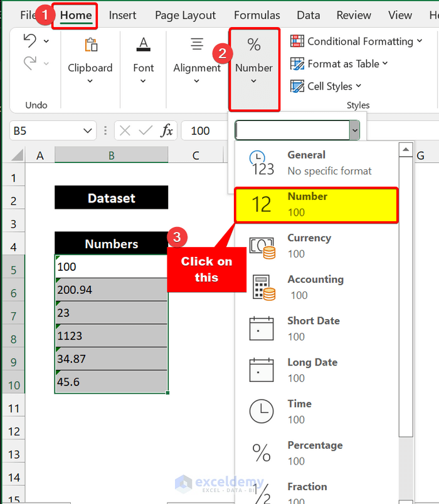439x504 pixels.
Task: Click the Clipboard group chevron
Action: (90, 81)
